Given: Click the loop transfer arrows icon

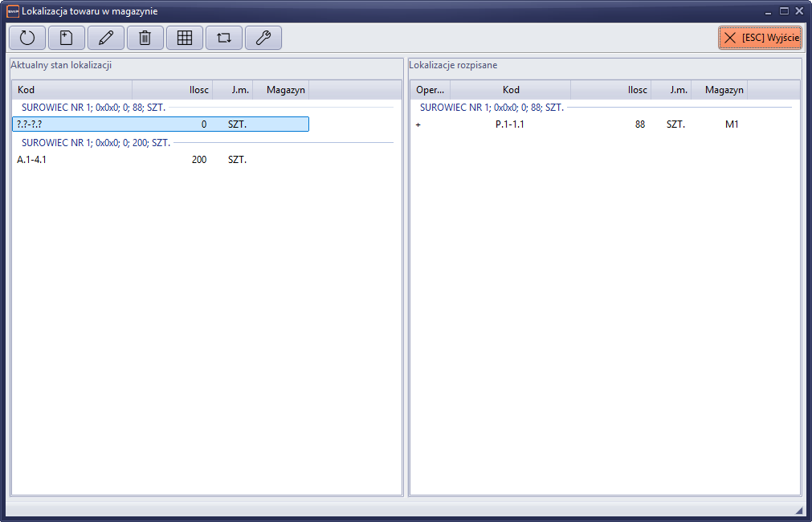Looking at the screenshot, I should click(224, 38).
